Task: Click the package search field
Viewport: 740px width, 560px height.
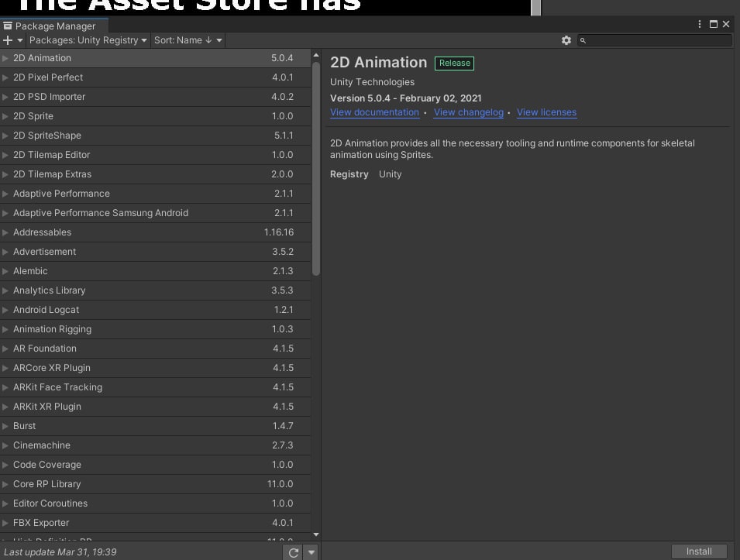Action: coord(654,40)
